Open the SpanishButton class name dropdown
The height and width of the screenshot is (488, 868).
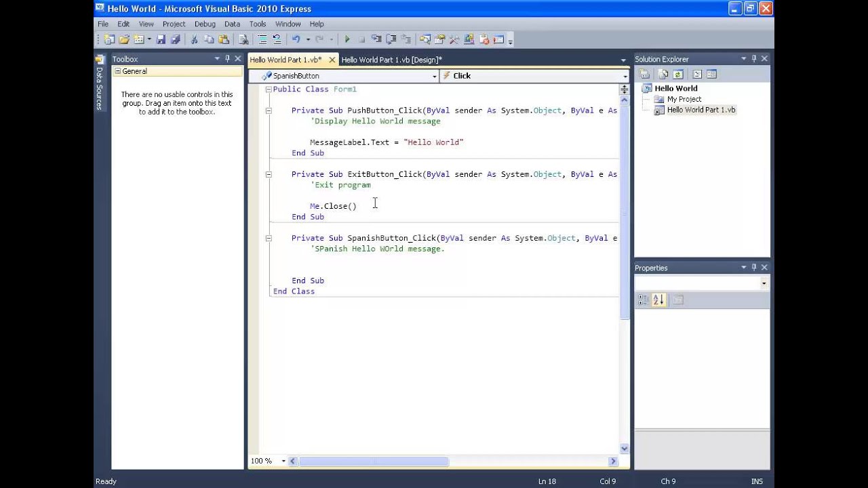click(435, 76)
